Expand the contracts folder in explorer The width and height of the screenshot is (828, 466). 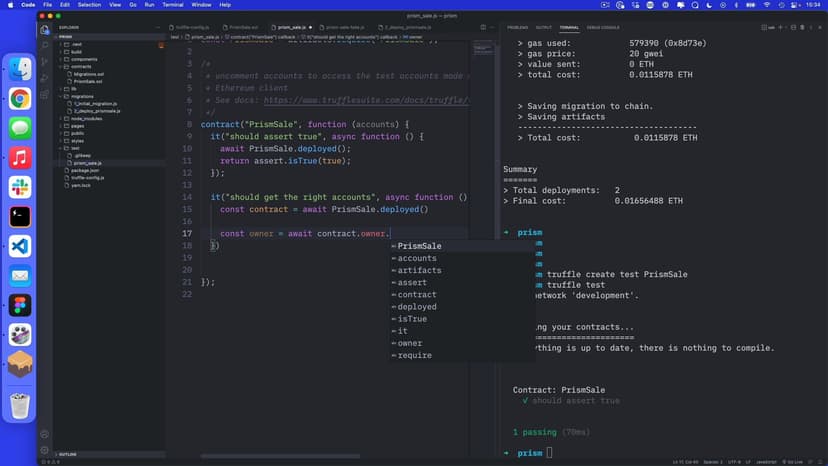click(83, 66)
